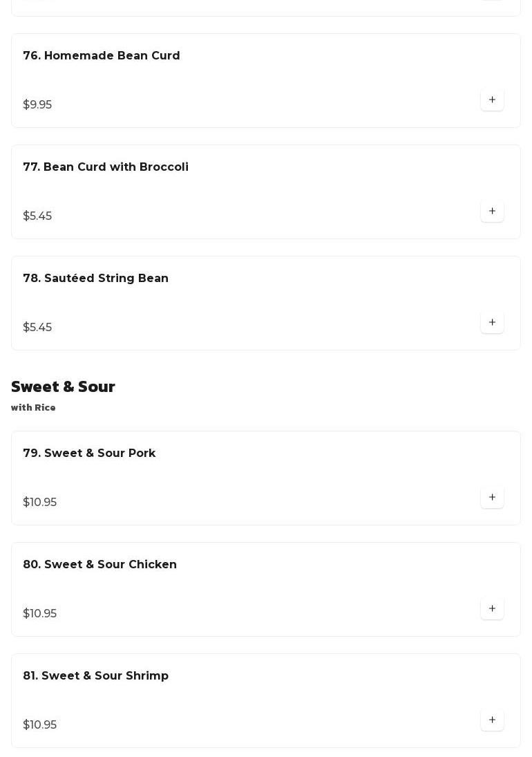Click $5.45 price under Sautéed String Bean

pyautogui.click(x=37, y=327)
